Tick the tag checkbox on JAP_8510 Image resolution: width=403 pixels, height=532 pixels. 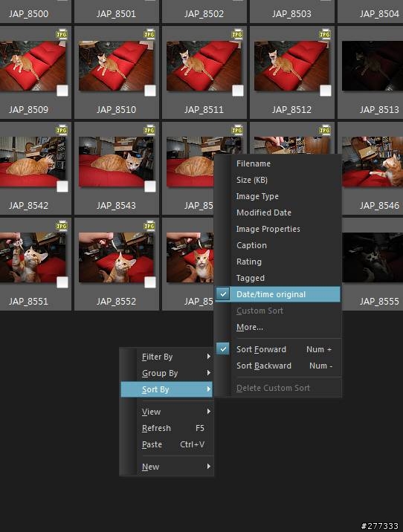coord(150,91)
